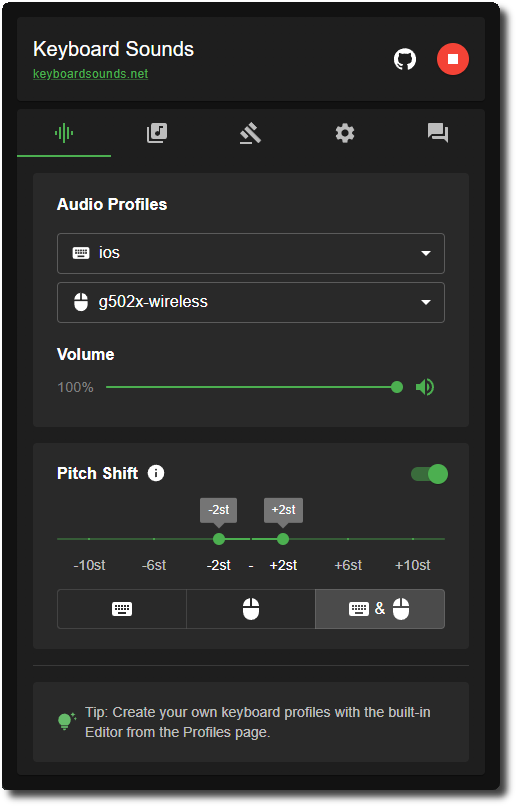Visit the keyboardsounds.net link
This screenshot has width=516, height=806.
coord(90,74)
